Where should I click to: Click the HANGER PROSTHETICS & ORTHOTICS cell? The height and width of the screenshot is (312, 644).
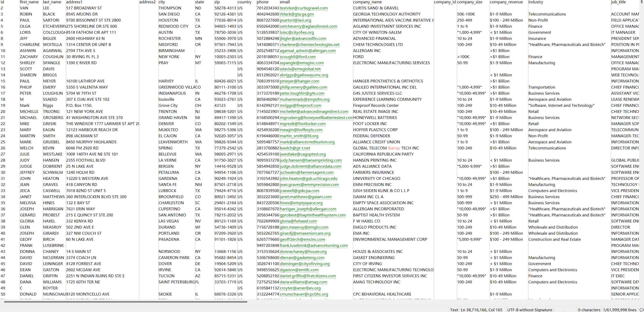388,81
